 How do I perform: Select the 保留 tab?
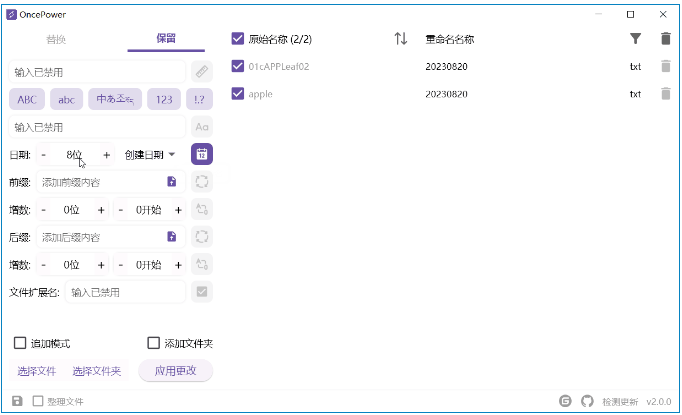pos(166,38)
